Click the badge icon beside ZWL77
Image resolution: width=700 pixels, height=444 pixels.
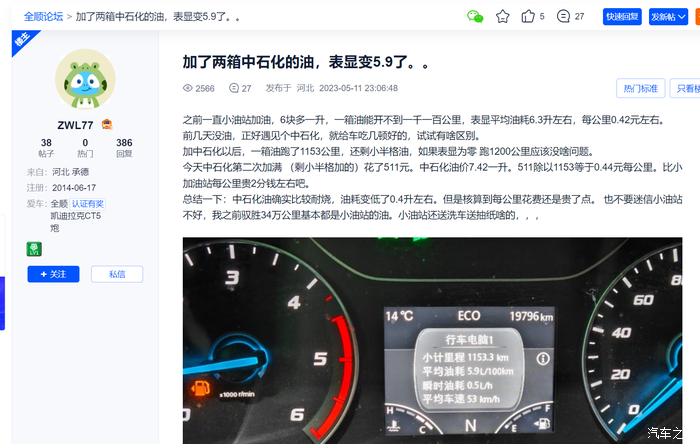point(107,124)
